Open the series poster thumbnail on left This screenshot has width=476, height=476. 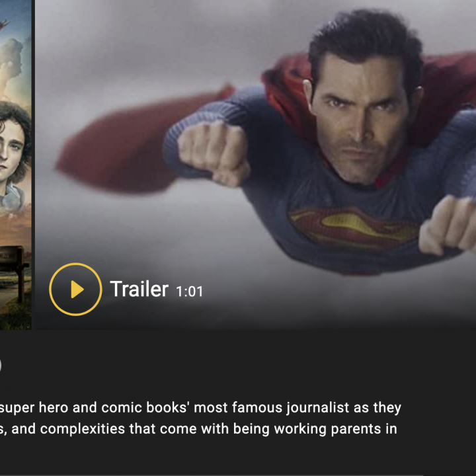pos(15,165)
